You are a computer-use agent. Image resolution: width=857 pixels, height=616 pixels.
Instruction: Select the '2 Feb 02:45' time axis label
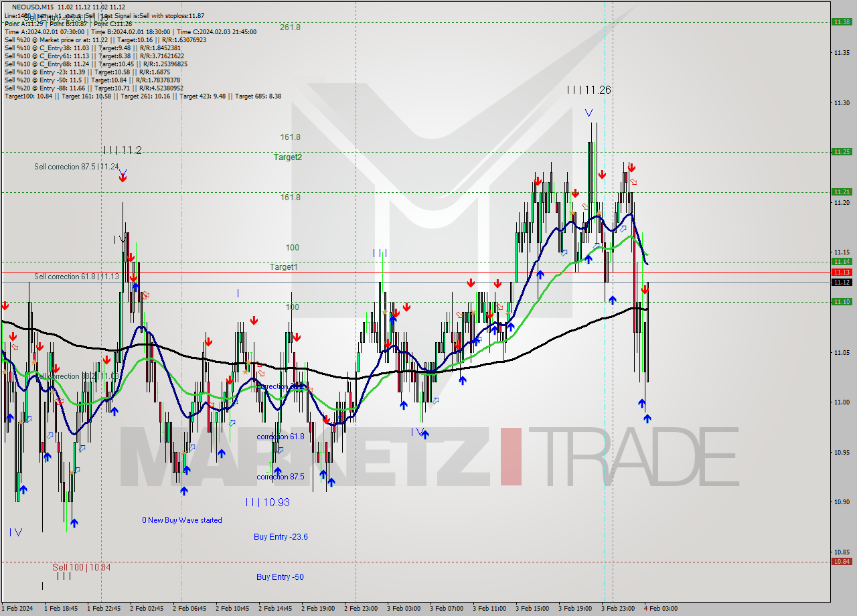click(x=147, y=609)
